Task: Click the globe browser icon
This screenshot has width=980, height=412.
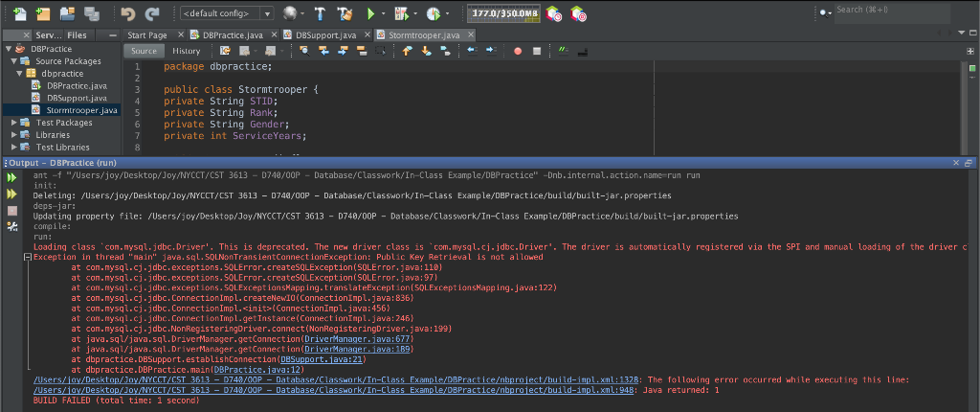Action: [290, 13]
